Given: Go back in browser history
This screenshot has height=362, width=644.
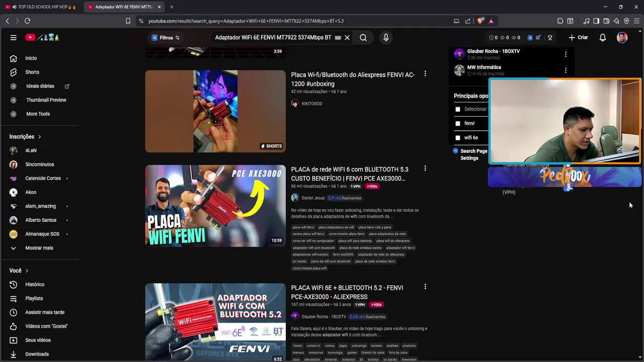Looking at the screenshot, I should pyautogui.click(x=7, y=21).
